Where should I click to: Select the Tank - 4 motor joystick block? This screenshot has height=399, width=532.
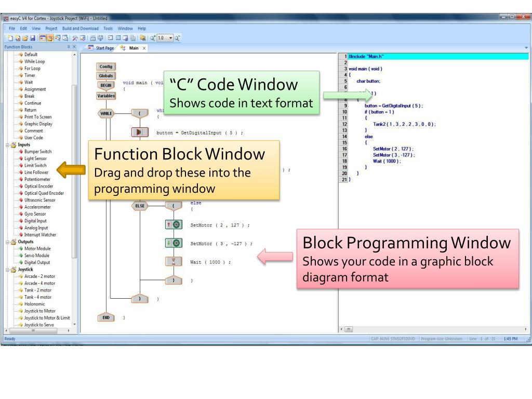(37, 297)
